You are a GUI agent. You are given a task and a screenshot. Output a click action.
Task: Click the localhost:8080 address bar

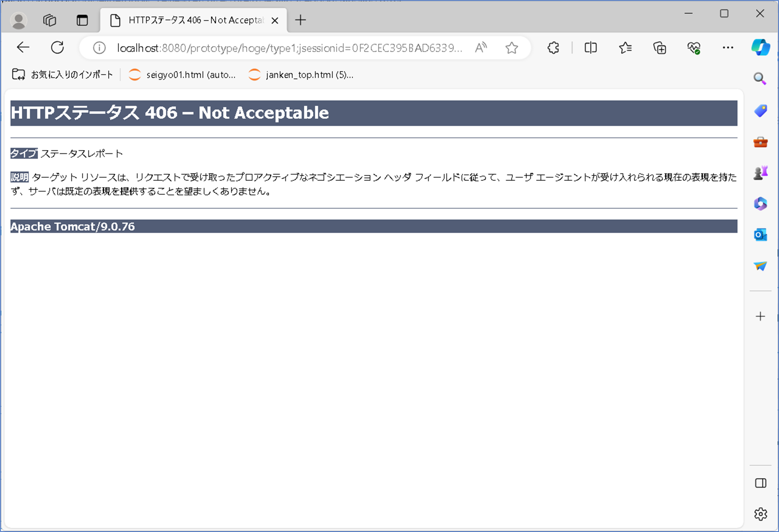tap(289, 48)
